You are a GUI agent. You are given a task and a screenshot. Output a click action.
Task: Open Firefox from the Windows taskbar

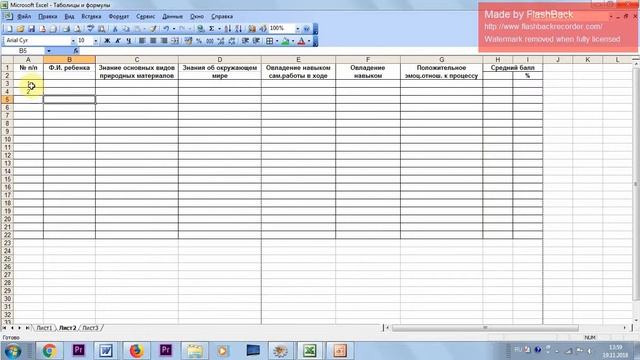coord(136,351)
